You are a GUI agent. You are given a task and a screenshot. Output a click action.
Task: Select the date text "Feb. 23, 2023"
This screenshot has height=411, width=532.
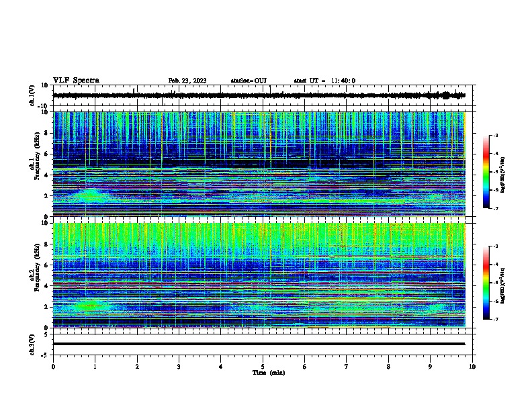coord(187,81)
